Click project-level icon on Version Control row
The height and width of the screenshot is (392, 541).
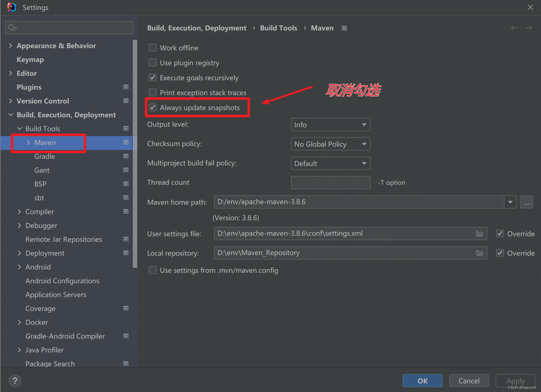[126, 101]
